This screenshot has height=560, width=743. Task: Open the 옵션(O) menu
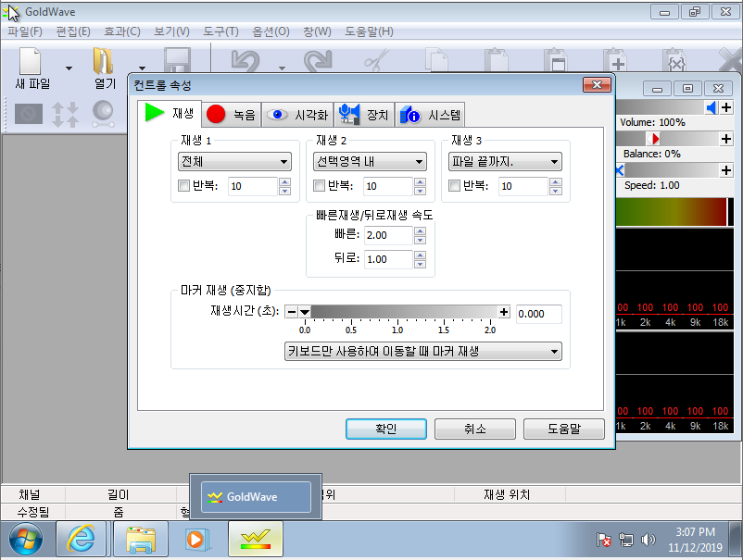[x=271, y=31]
